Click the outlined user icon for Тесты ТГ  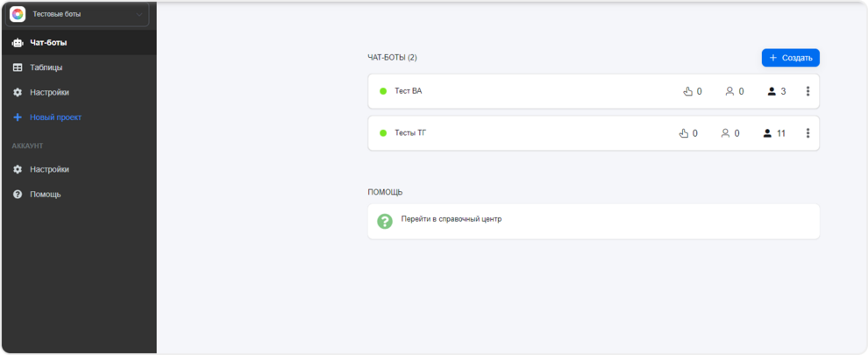[x=725, y=133]
